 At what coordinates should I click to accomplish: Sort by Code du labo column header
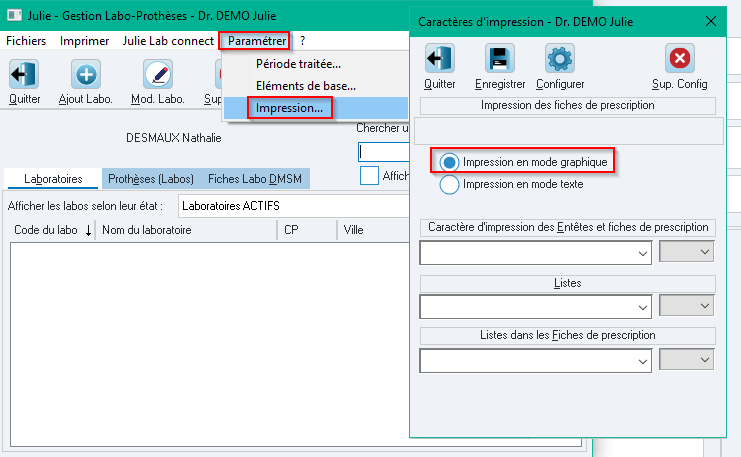pos(52,230)
